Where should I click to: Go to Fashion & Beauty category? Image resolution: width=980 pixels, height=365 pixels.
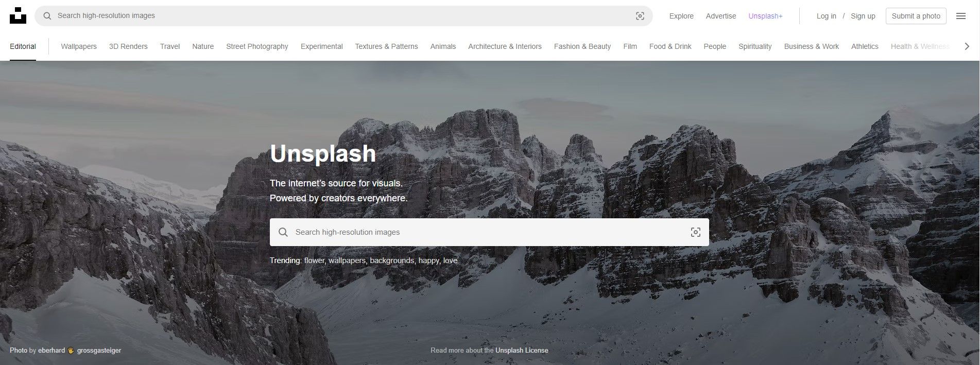(582, 46)
